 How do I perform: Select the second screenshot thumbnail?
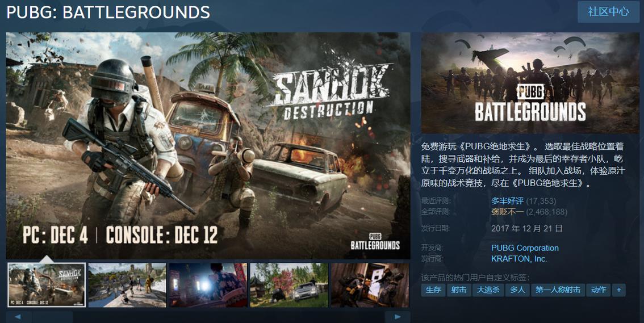127,285
